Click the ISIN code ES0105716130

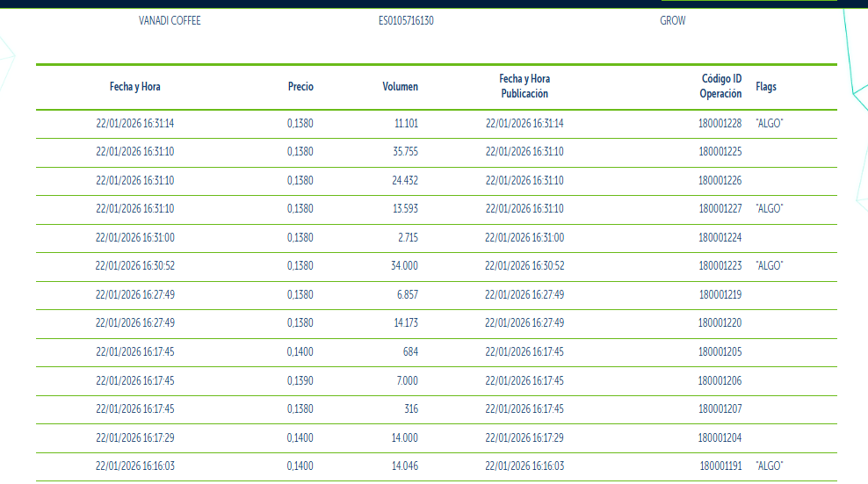pos(406,21)
